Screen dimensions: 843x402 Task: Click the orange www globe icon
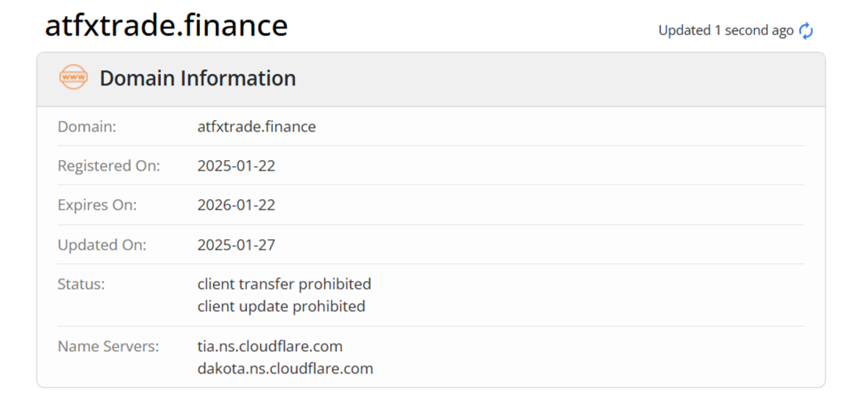[x=73, y=78]
